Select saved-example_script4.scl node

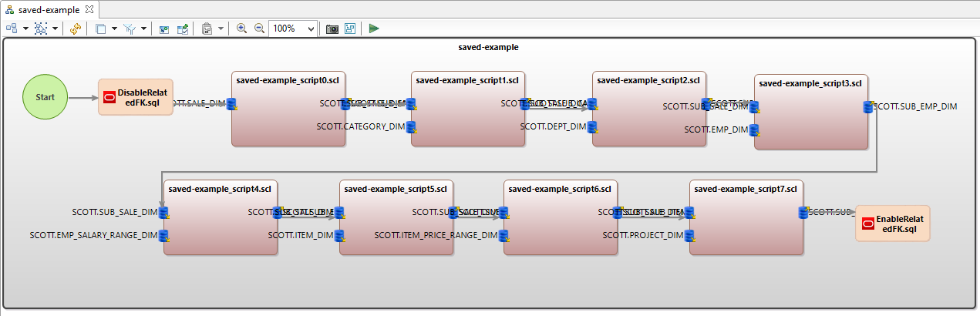coord(221,218)
